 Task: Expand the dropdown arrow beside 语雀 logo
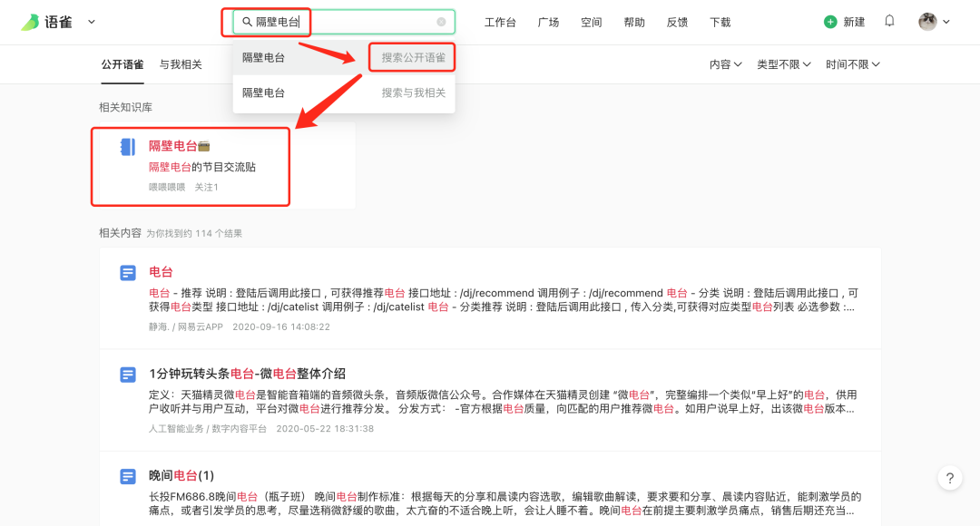click(x=92, y=22)
